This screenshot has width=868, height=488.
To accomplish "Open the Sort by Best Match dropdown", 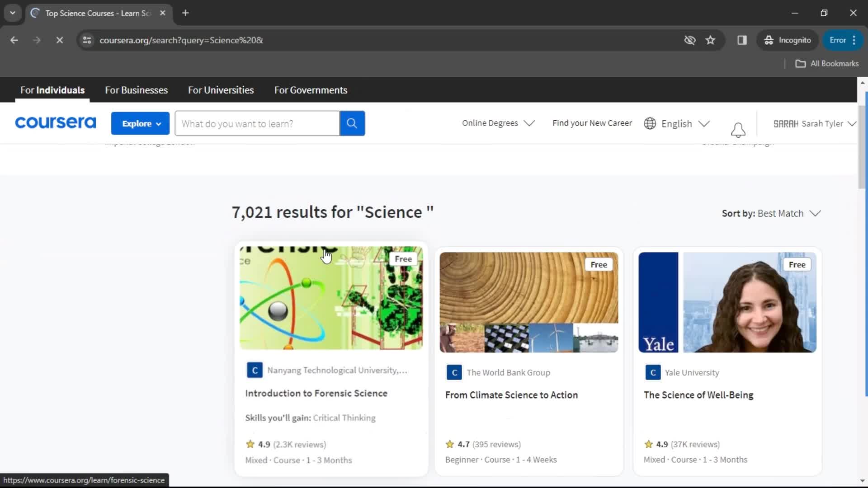I will (x=771, y=213).
